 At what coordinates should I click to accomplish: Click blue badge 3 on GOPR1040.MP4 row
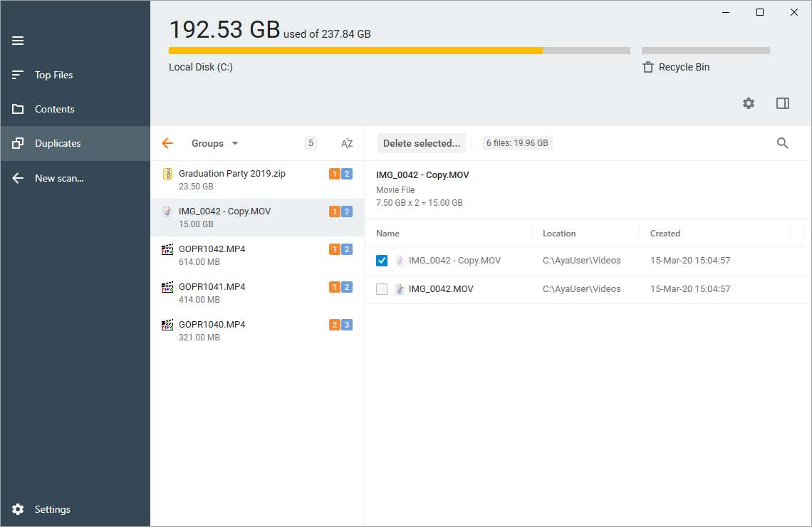pos(347,325)
